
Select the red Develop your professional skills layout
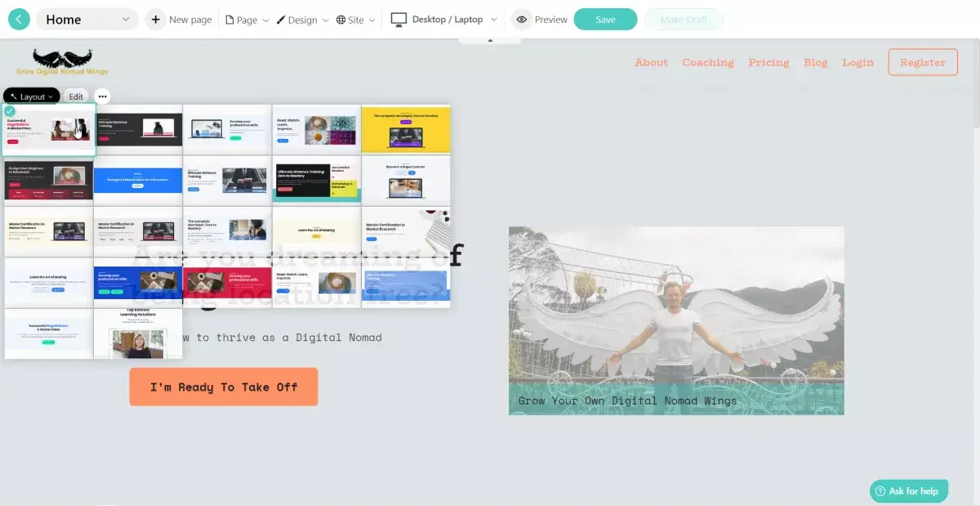tap(227, 283)
